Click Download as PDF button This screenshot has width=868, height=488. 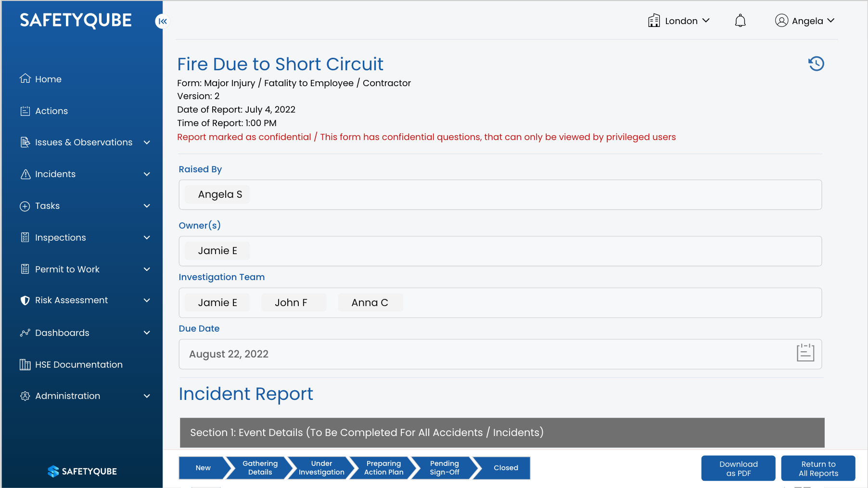click(739, 468)
